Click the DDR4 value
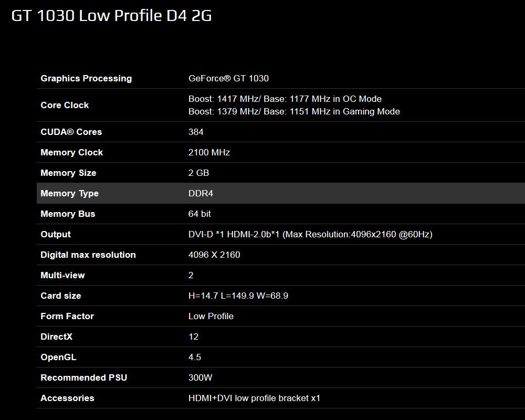The width and height of the screenshot is (525, 420). click(201, 193)
